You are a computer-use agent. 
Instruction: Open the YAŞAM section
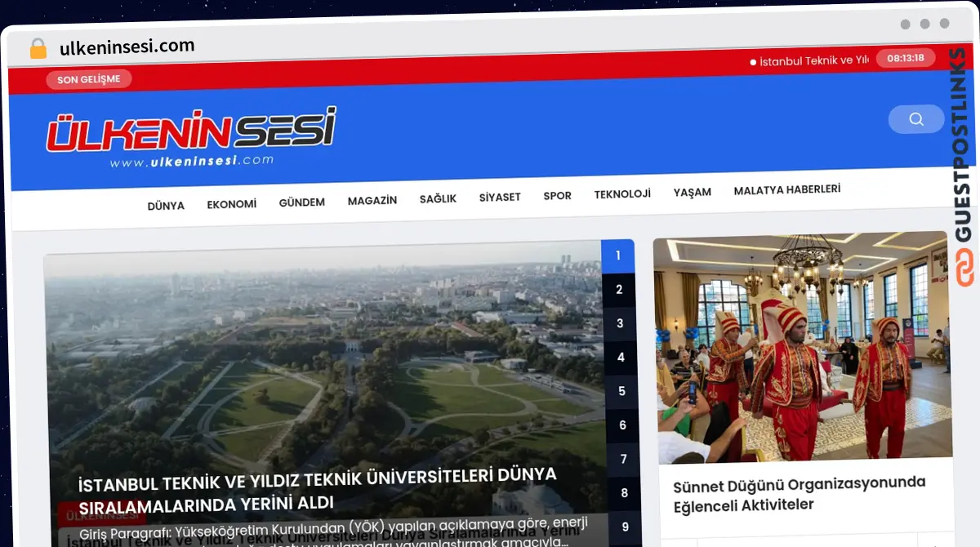click(x=693, y=193)
